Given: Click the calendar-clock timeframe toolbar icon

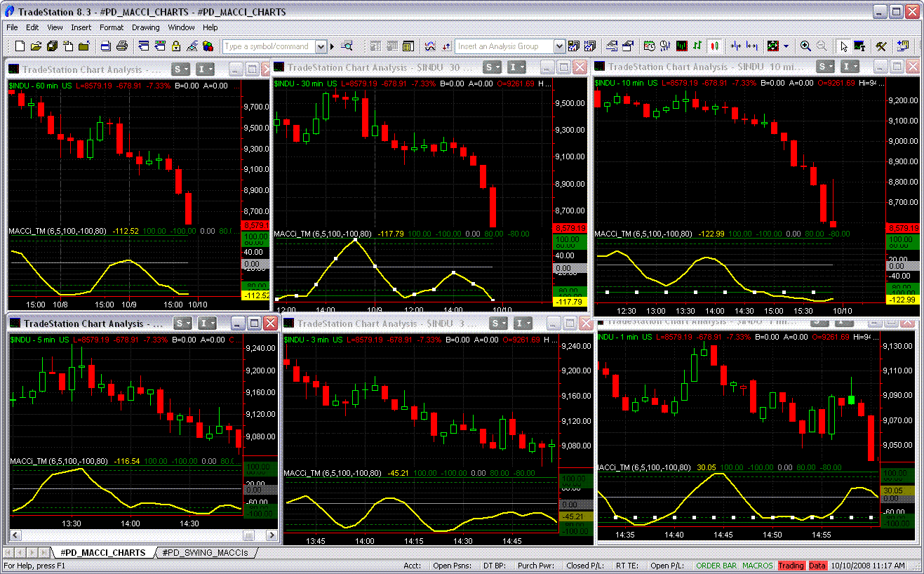Looking at the screenshot, I should (650, 46).
